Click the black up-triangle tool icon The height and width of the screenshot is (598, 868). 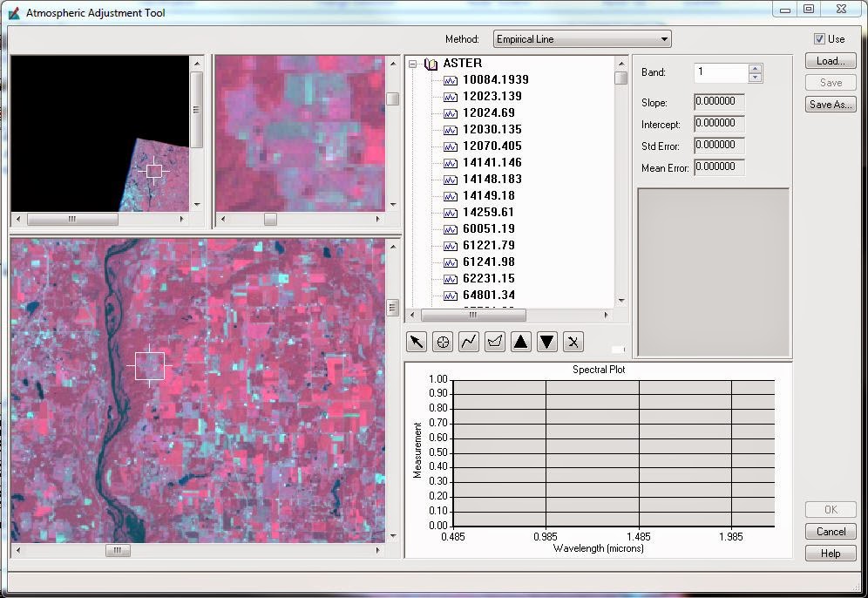click(x=520, y=342)
